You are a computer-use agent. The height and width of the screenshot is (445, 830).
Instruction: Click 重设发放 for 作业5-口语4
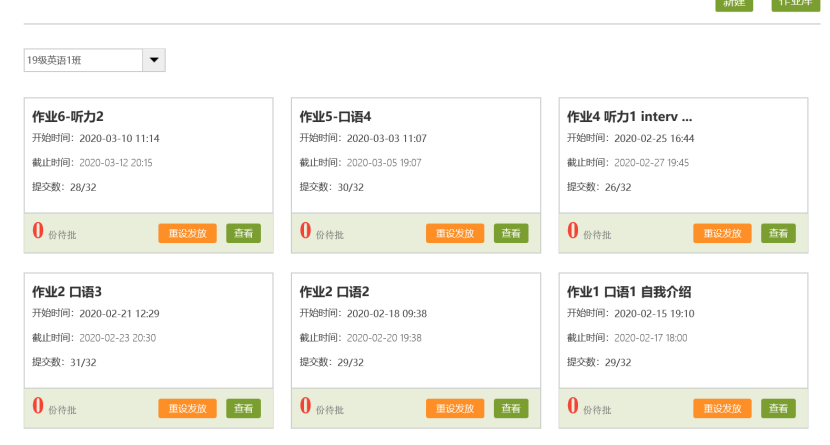point(455,233)
